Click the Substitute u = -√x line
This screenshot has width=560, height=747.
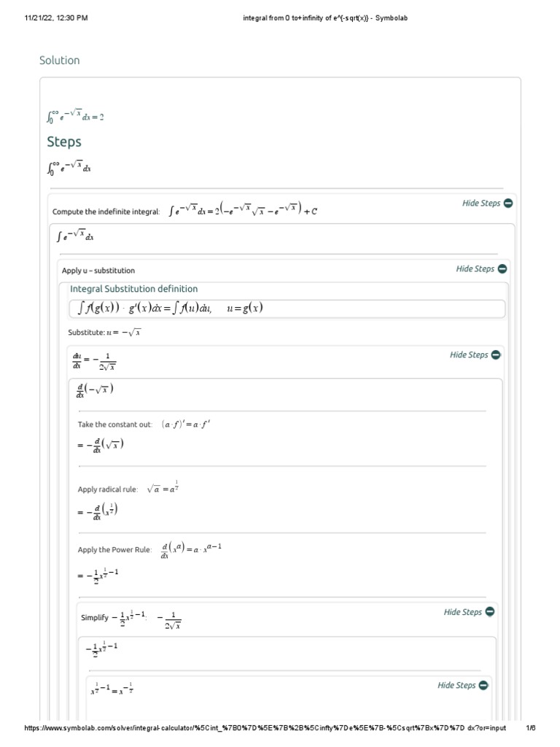tap(104, 332)
